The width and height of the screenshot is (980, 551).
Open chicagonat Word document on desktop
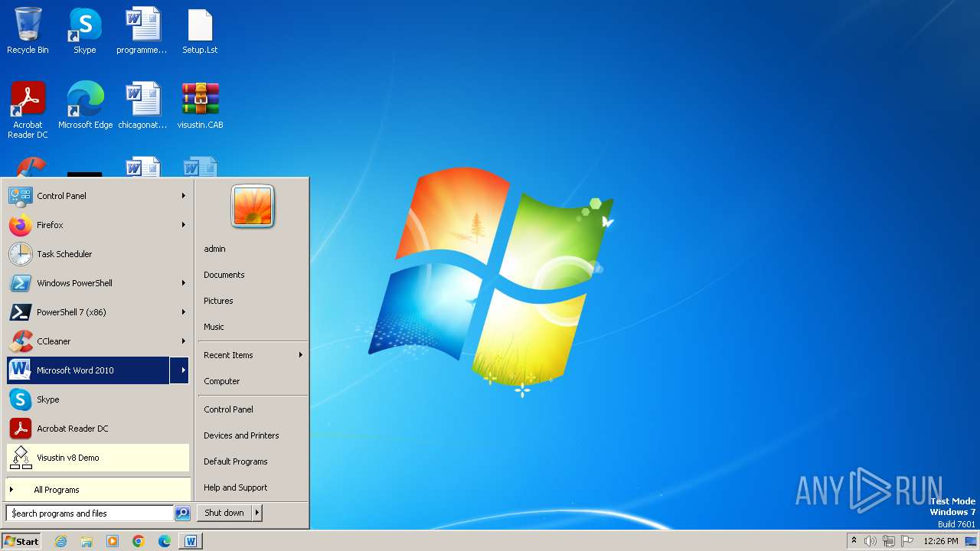point(142,106)
